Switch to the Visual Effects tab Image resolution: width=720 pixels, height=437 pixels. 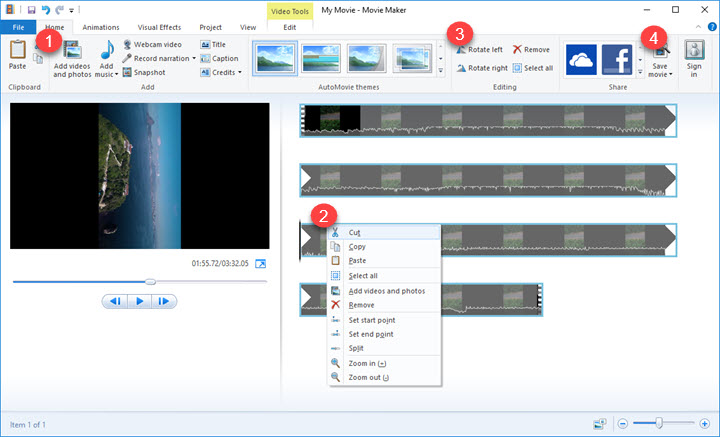point(159,27)
